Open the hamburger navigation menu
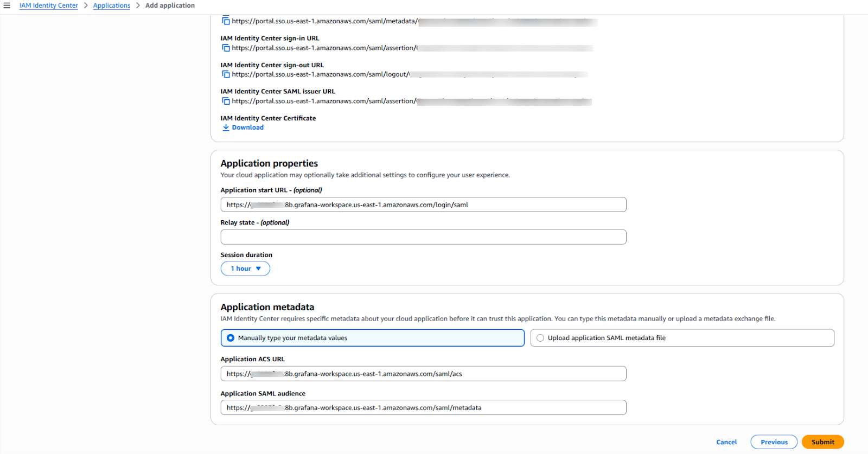868x454 pixels. pyautogui.click(x=7, y=5)
